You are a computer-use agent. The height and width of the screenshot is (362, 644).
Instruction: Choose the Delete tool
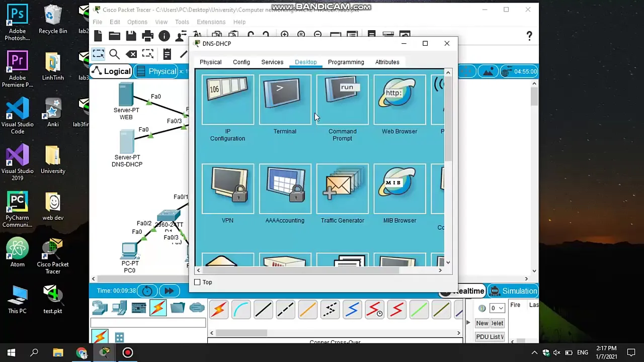tap(131, 54)
